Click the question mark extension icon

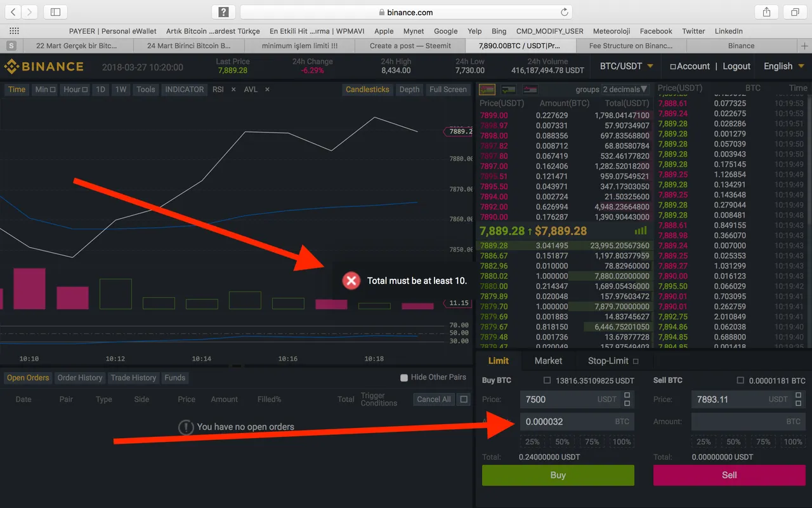click(x=223, y=12)
